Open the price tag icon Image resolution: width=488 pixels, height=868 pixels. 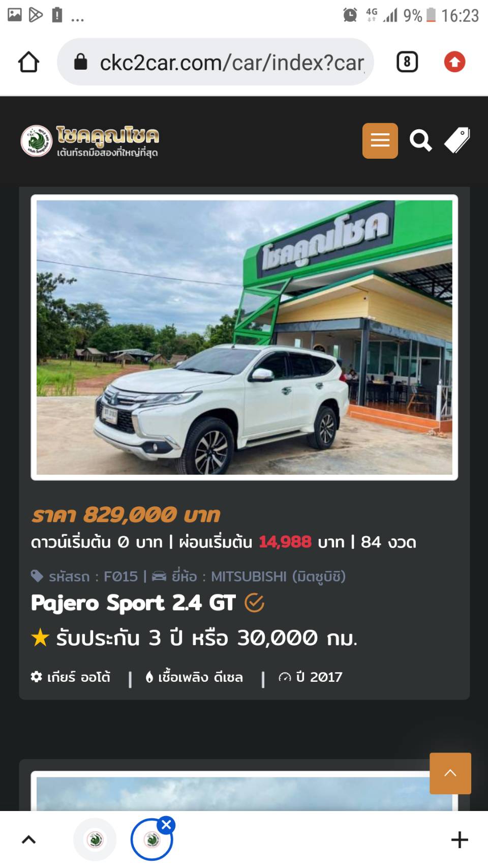click(457, 140)
